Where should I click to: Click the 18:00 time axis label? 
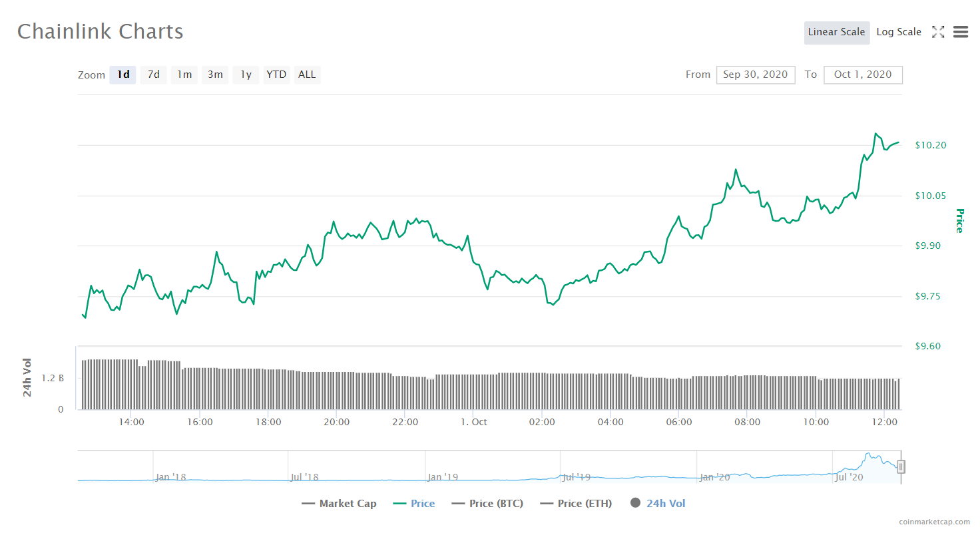[x=268, y=422]
